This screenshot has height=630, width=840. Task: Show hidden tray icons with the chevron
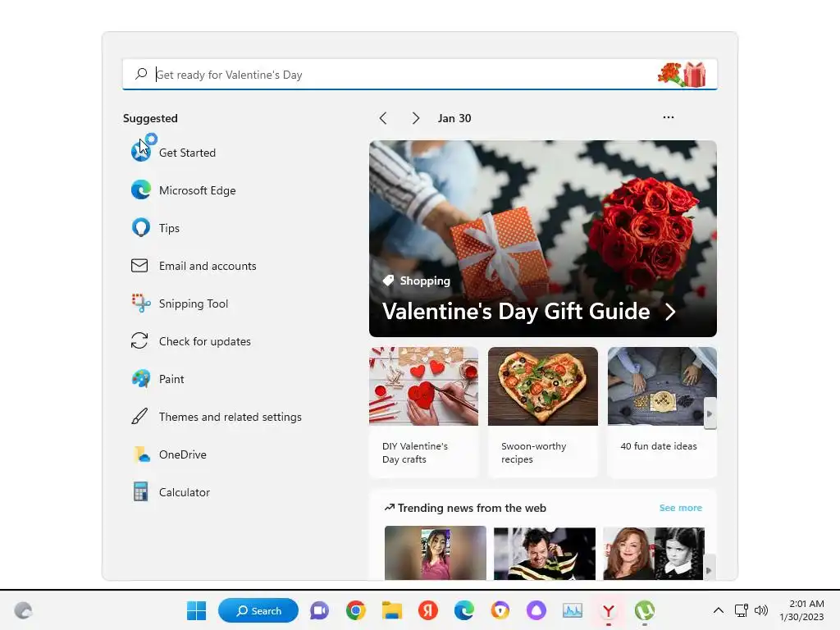[719, 610]
